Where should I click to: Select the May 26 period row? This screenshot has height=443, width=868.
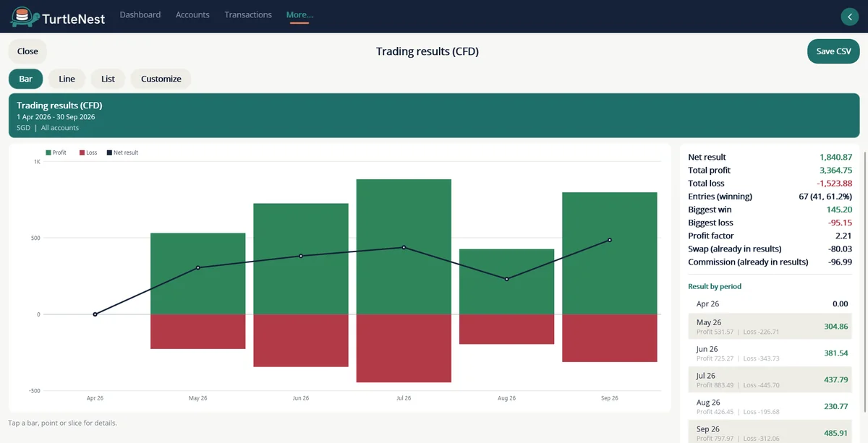click(770, 327)
